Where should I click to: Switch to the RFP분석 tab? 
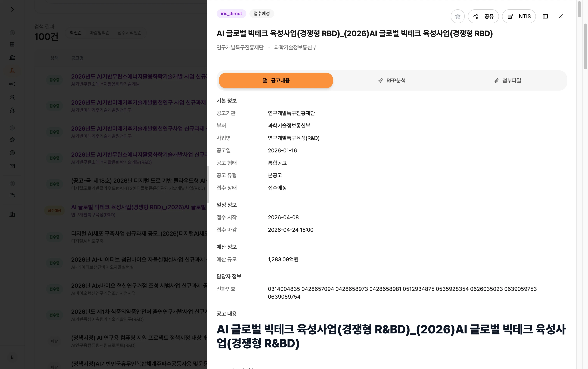[392, 80]
